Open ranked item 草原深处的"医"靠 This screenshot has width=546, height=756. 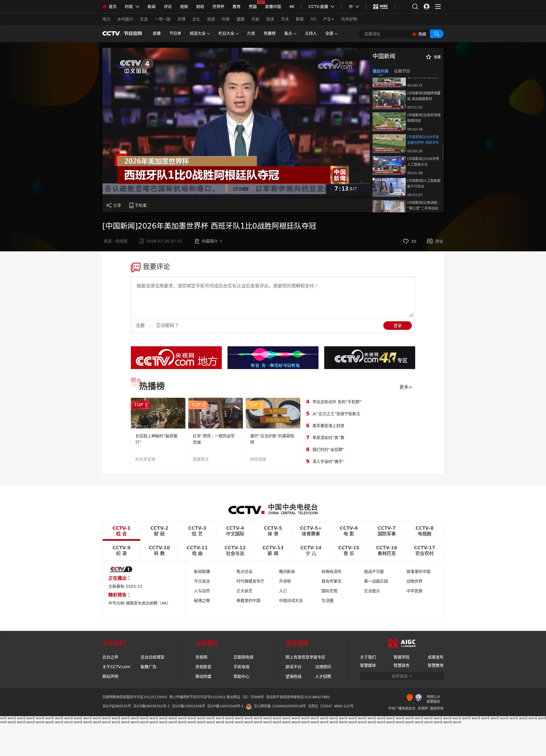(x=328, y=438)
